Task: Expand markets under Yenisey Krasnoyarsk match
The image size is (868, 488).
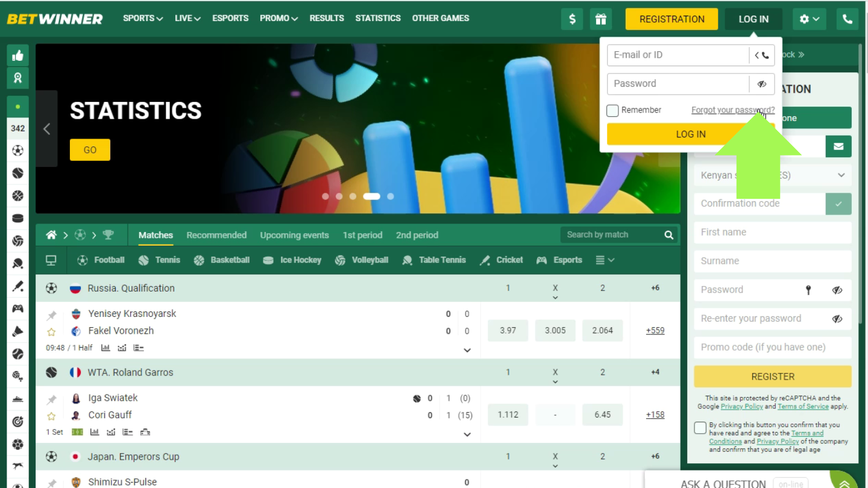Action: click(467, 350)
